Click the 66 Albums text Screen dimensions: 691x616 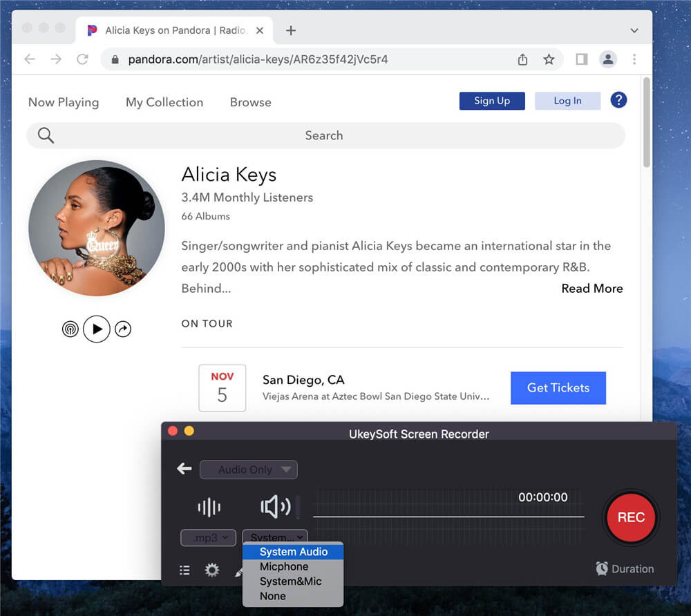click(205, 216)
